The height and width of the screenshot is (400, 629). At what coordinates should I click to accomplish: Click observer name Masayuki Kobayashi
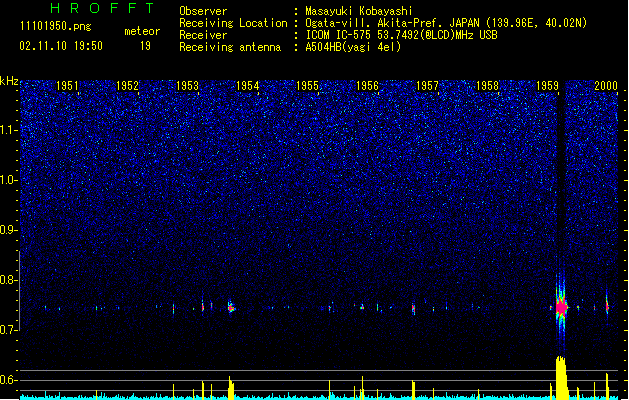pyautogui.click(x=359, y=11)
